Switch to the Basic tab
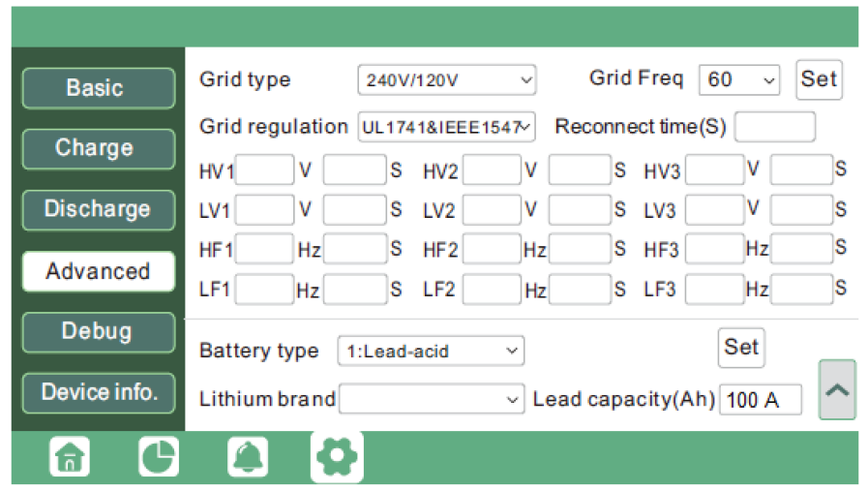The height and width of the screenshot is (491, 868). 98,88
